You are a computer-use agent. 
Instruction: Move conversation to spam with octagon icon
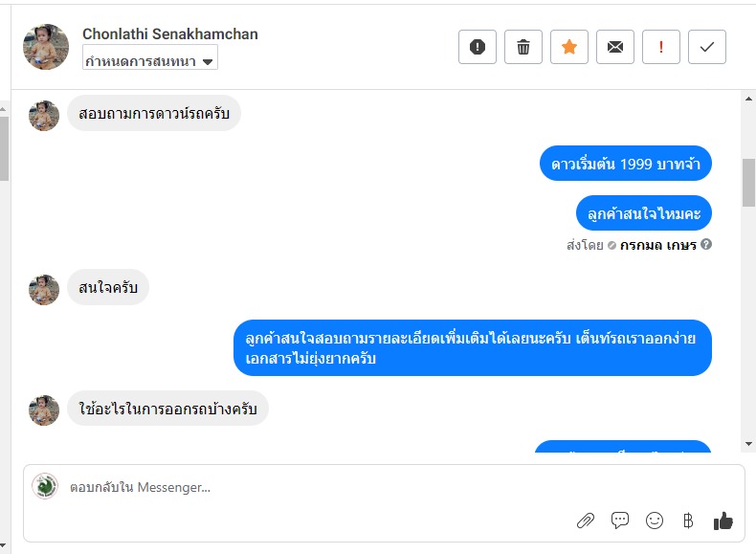[478, 47]
